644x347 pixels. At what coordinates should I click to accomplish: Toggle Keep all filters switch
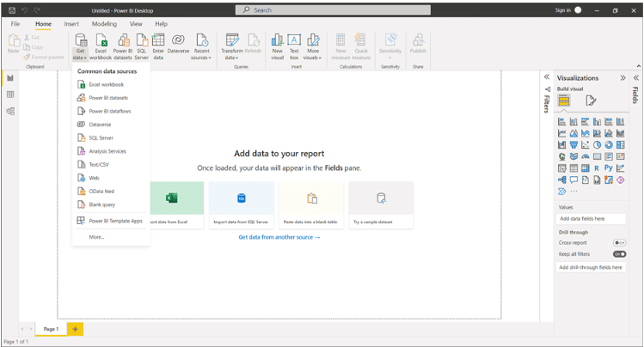pyautogui.click(x=619, y=254)
